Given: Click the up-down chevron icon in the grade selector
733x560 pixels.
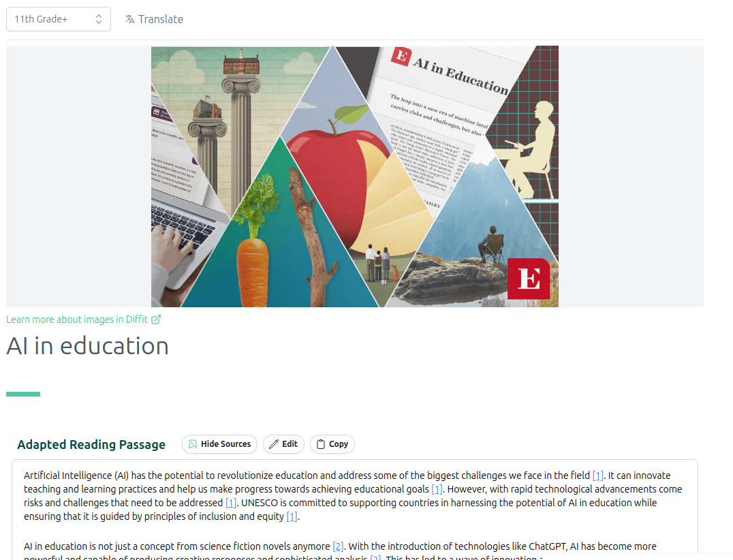Looking at the screenshot, I should tap(99, 19).
